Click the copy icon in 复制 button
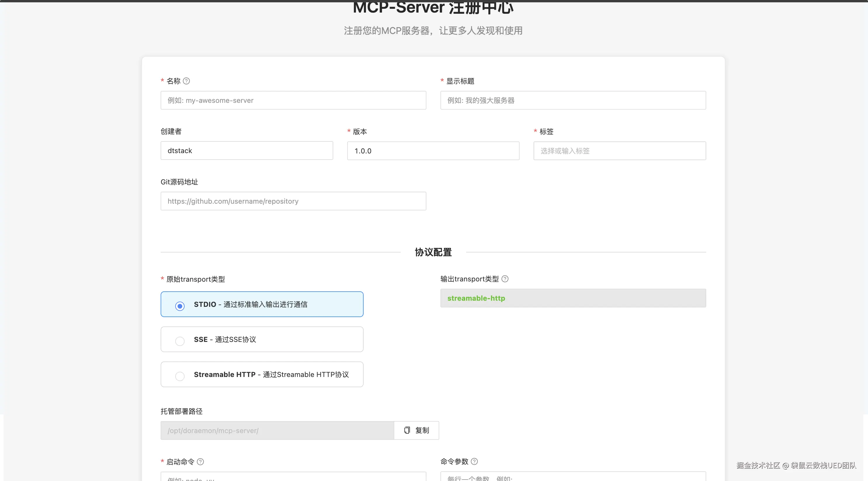 click(407, 430)
